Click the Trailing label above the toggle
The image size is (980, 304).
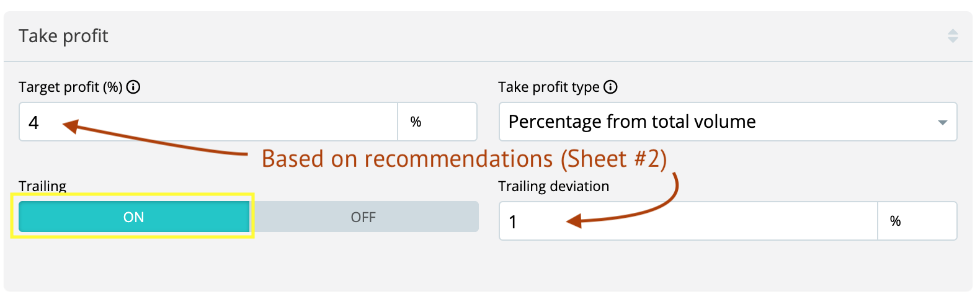pyautogui.click(x=42, y=186)
